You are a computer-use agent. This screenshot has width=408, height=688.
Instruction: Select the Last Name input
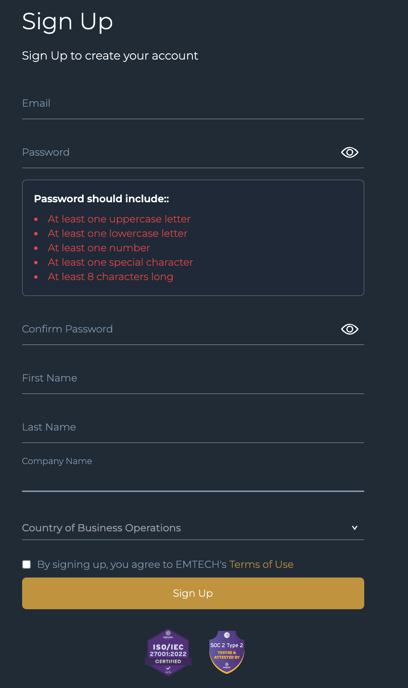tap(193, 427)
